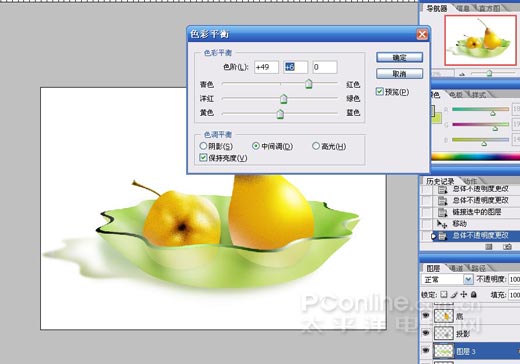This screenshot has height=364, width=520.
Task: Click the 青色-红色 cyan-red slider handle
Action: click(309, 84)
